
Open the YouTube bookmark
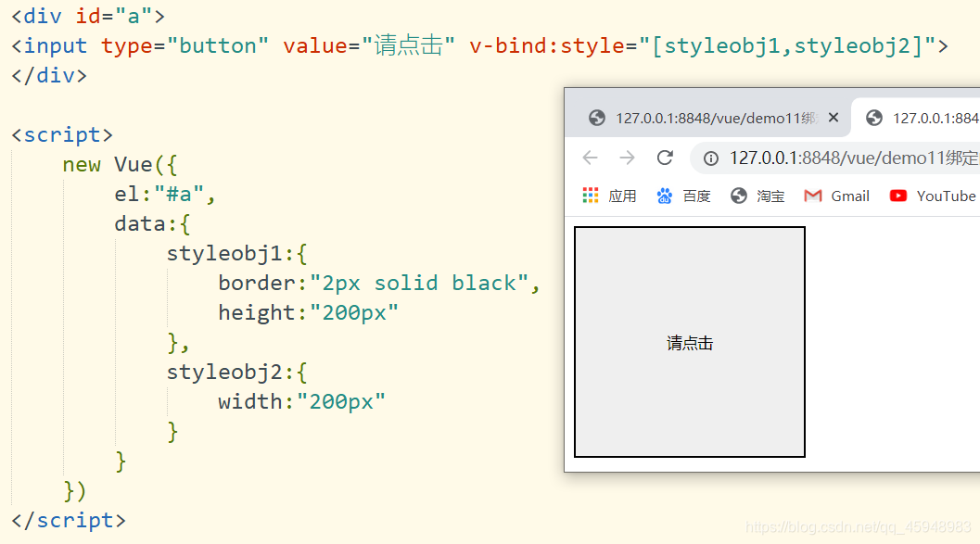tap(933, 196)
